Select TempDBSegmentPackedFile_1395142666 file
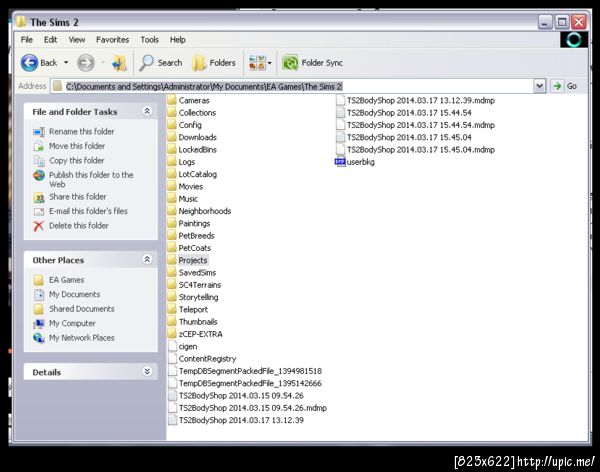 (245, 383)
